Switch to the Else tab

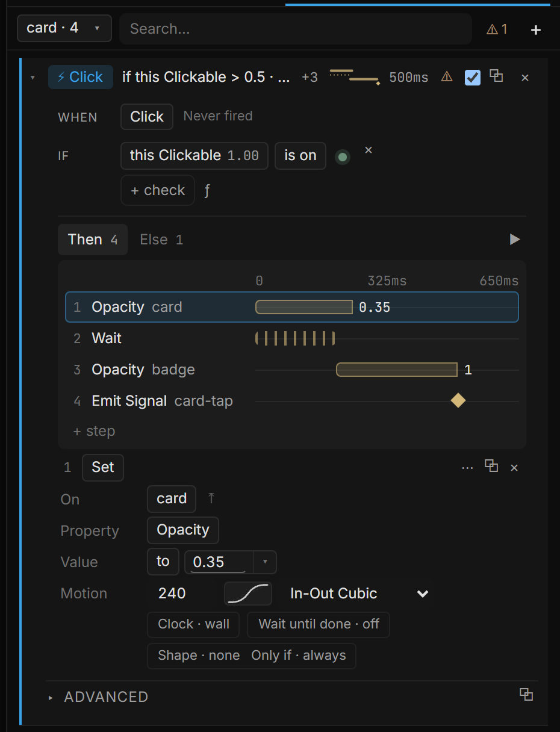[161, 240]
